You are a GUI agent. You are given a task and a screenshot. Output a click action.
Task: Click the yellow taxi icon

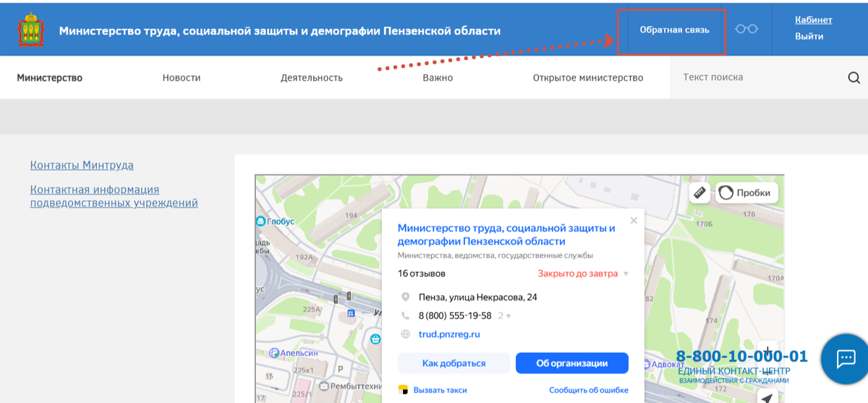[404, 390]
